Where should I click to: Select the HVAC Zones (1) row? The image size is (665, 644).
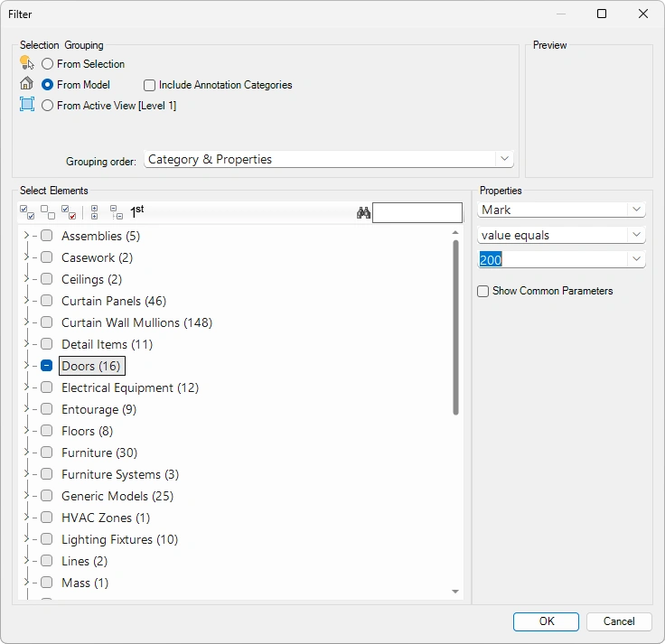pos(106,518)
